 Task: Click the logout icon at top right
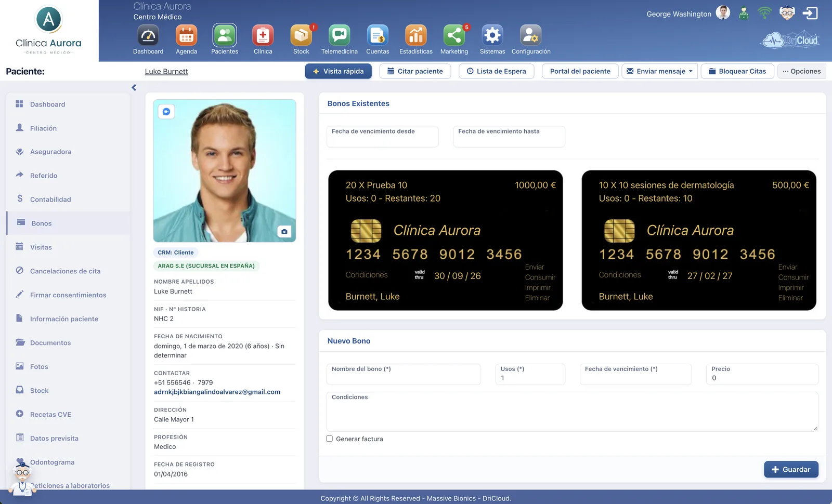pos(810,13)
